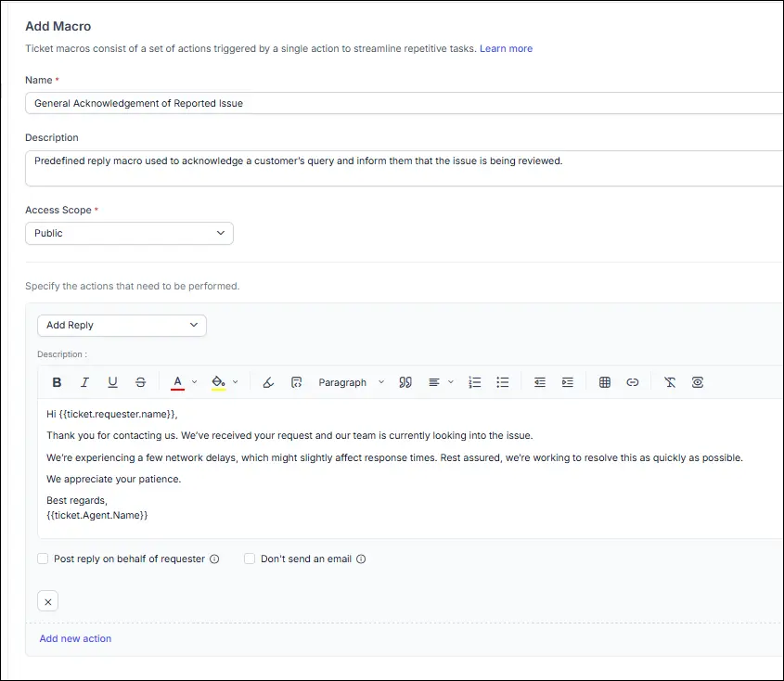784x681 pixels.
Task: Insert a bulleted list
Action: point(503,382)
